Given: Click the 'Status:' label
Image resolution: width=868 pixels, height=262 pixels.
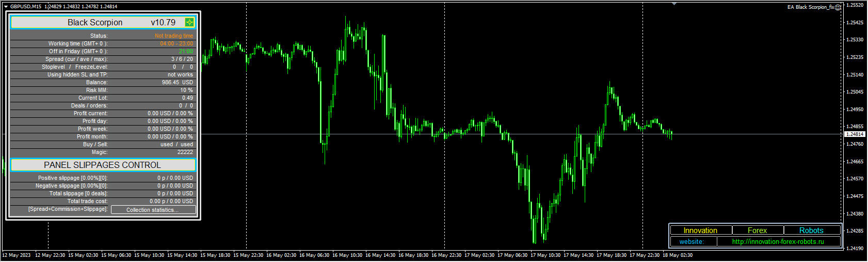Looking at the screenshot, I should (x=99, y=36).
